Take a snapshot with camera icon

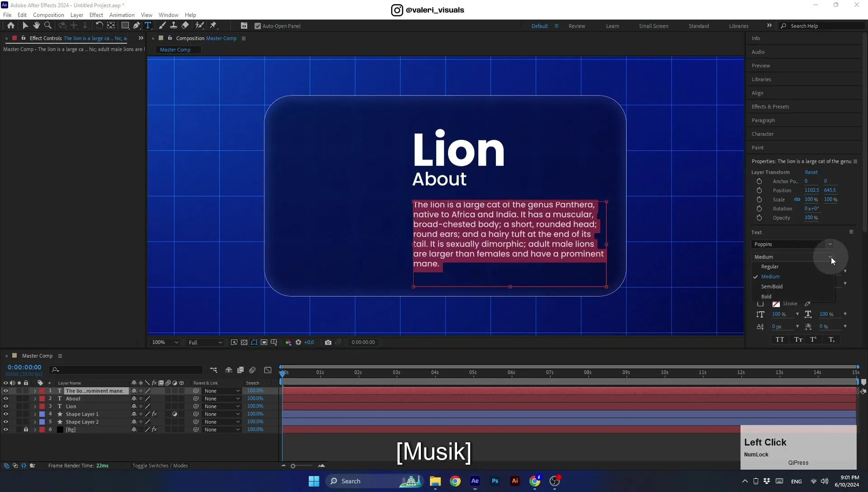tap(328, 342)
